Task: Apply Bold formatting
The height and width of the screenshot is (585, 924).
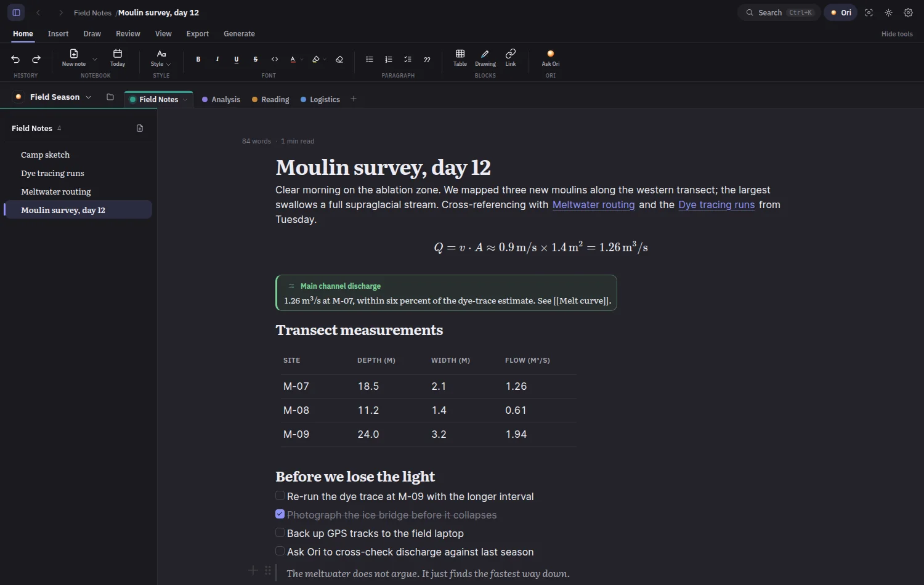Action: 198,59
